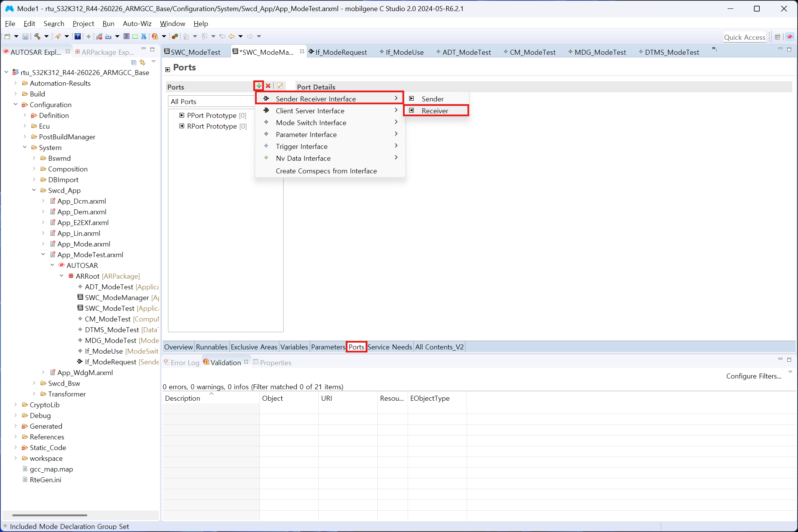Click the blue T toolbar icon

[78, 36]
